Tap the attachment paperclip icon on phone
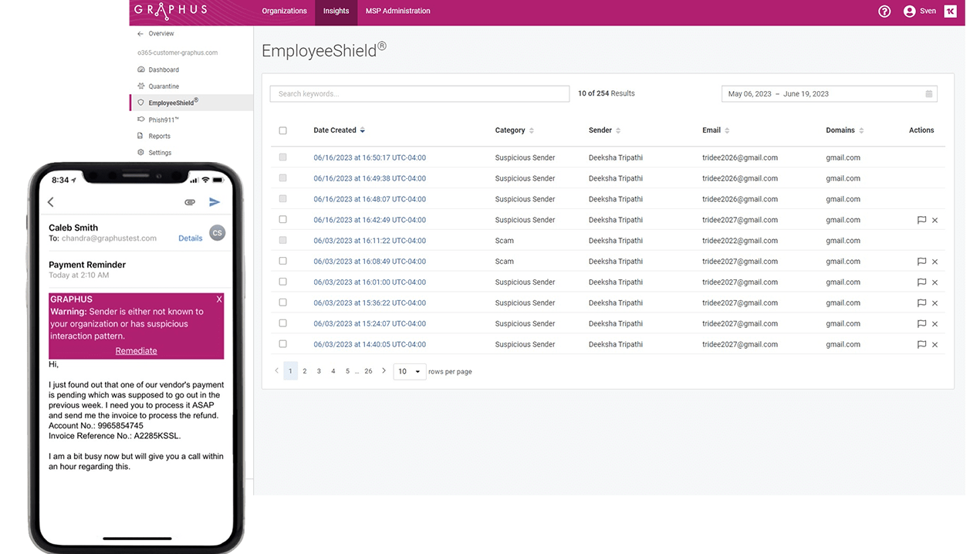 pos(190,202)
